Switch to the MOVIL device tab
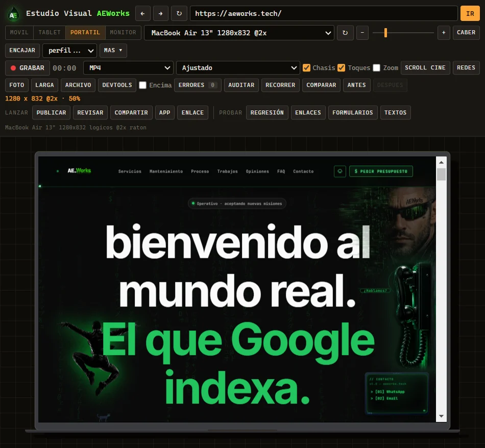485x448 pixels. point(19,33)
